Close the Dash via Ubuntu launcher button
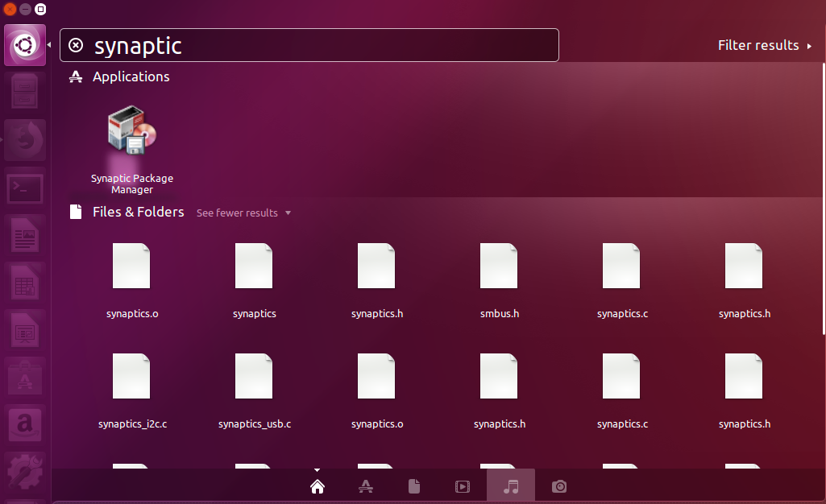Screen dimensions: 826x504 [25, 45]
